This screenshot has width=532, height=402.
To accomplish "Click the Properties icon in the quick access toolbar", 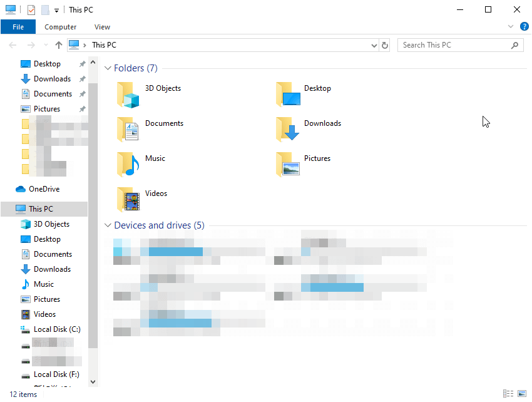I will [x=31, y=9].
